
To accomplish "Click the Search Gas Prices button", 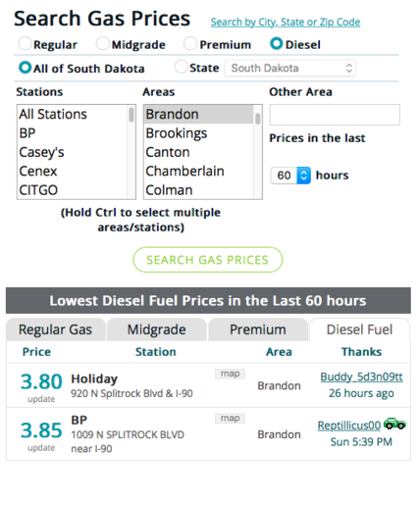I will tap(207, 260).
